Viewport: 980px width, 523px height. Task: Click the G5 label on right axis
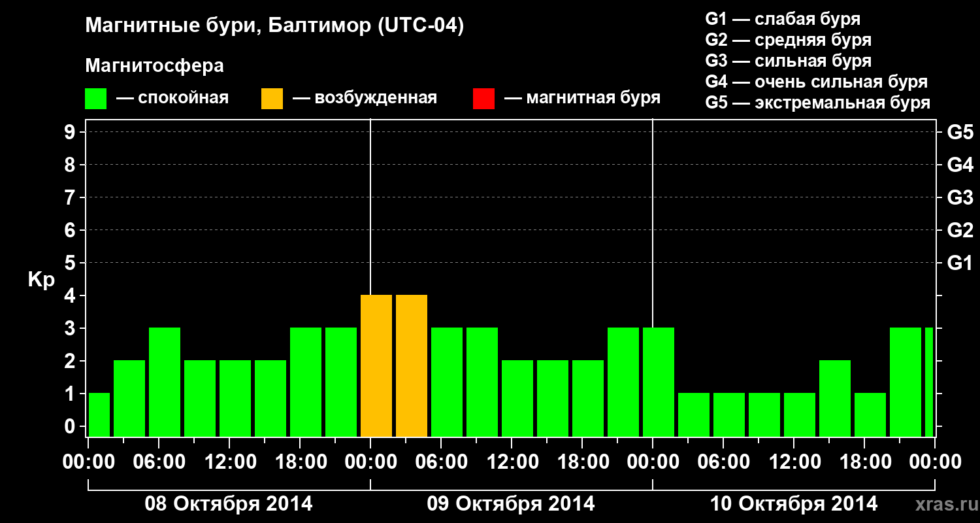[x=960, y=133]
